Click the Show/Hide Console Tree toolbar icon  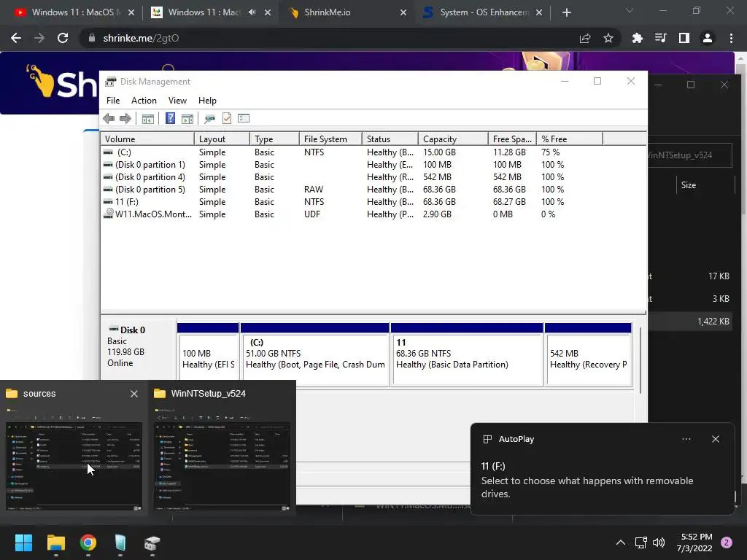[x=147, y=119]
